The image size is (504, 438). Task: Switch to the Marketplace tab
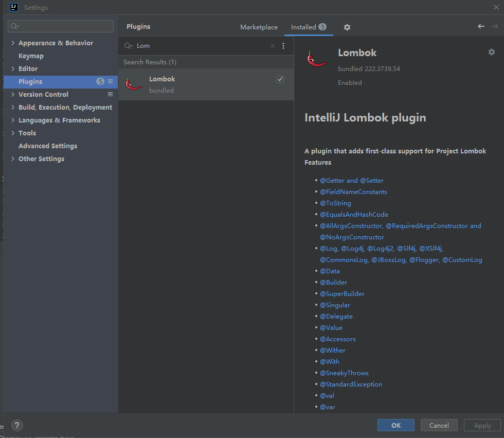pos(259,27)
